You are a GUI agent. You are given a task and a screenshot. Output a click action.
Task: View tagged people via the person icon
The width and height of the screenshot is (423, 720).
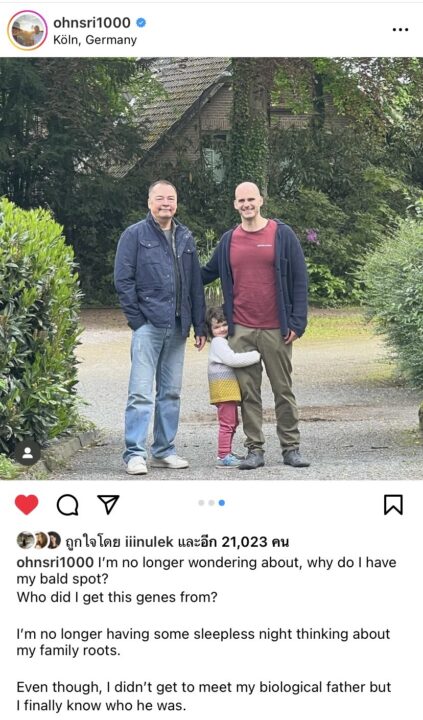(x=28, y=453)
